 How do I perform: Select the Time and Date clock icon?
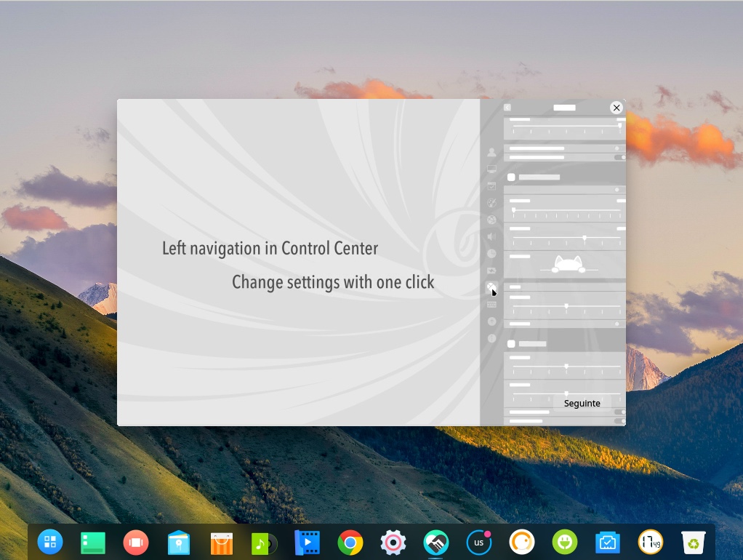pos(491,253)
